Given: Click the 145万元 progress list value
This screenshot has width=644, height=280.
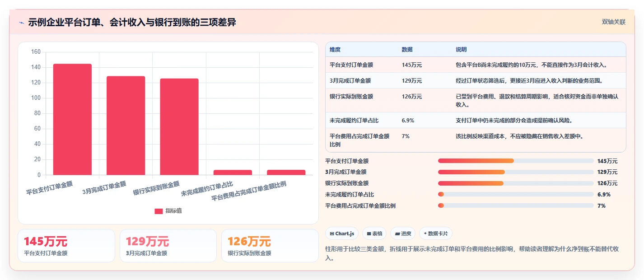Looking at the screenshot, I should tap(607, 161).
